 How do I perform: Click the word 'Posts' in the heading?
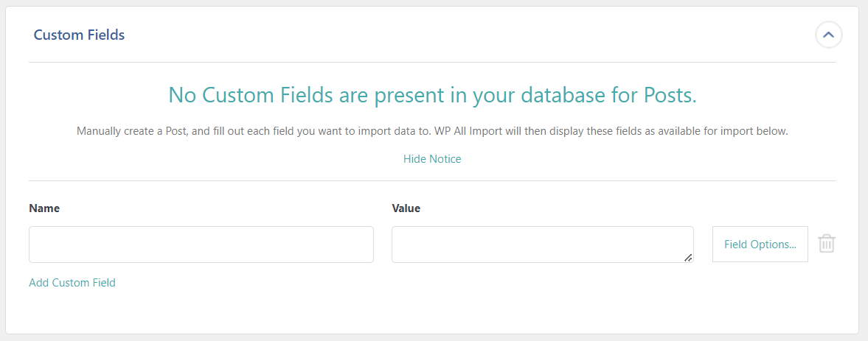pos(666,95)
